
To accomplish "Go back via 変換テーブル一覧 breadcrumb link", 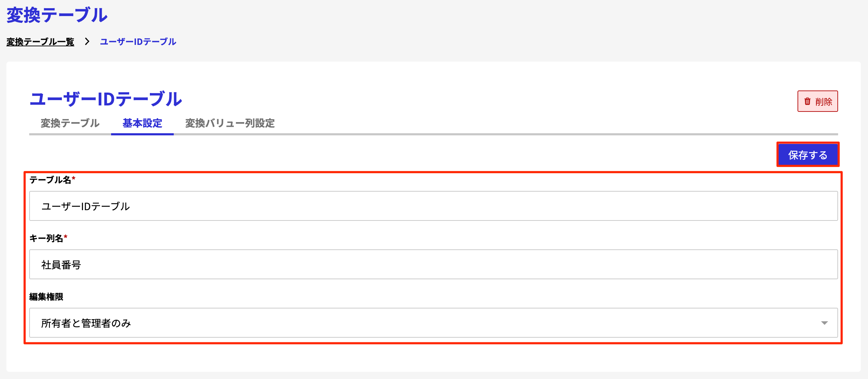I will (40, 42).
